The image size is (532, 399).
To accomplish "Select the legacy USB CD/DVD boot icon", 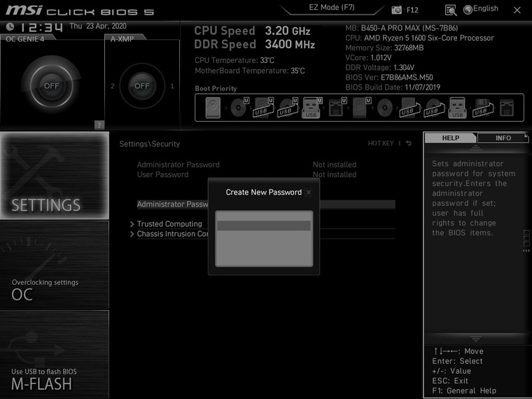I will [434, 108].
